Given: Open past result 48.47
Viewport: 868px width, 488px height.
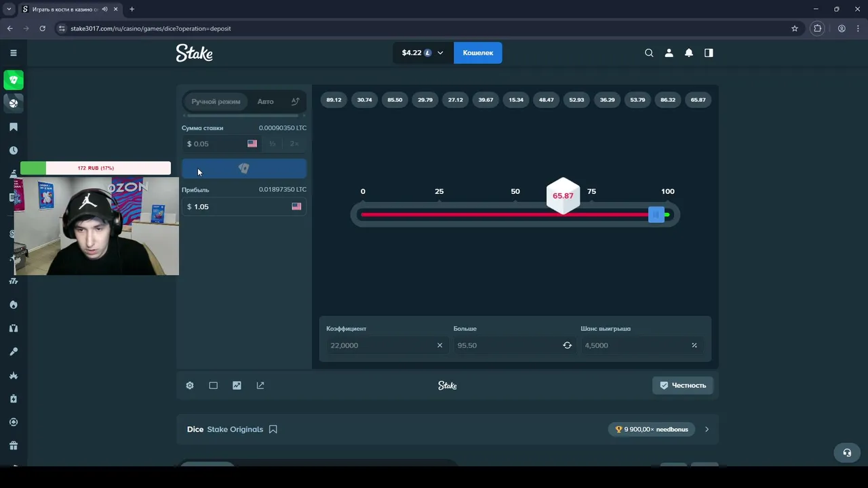Looking at the screenshot, I should (547, 100).
